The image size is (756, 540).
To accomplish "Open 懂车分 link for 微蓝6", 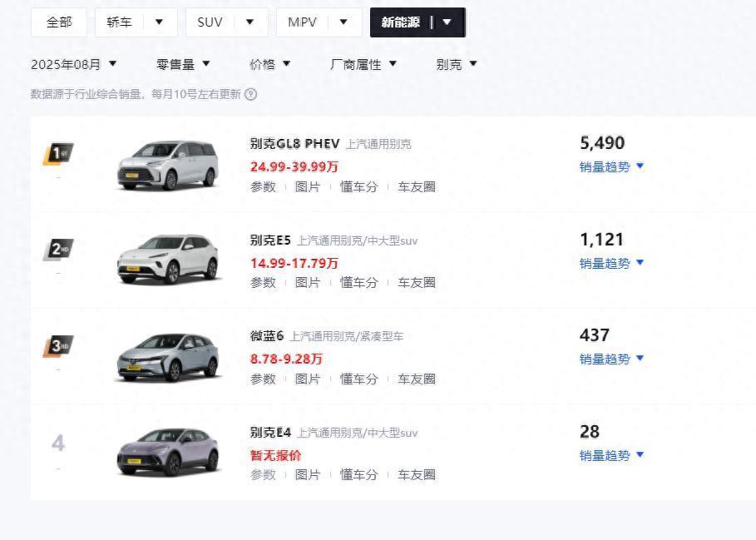I will tap(358, 379).
